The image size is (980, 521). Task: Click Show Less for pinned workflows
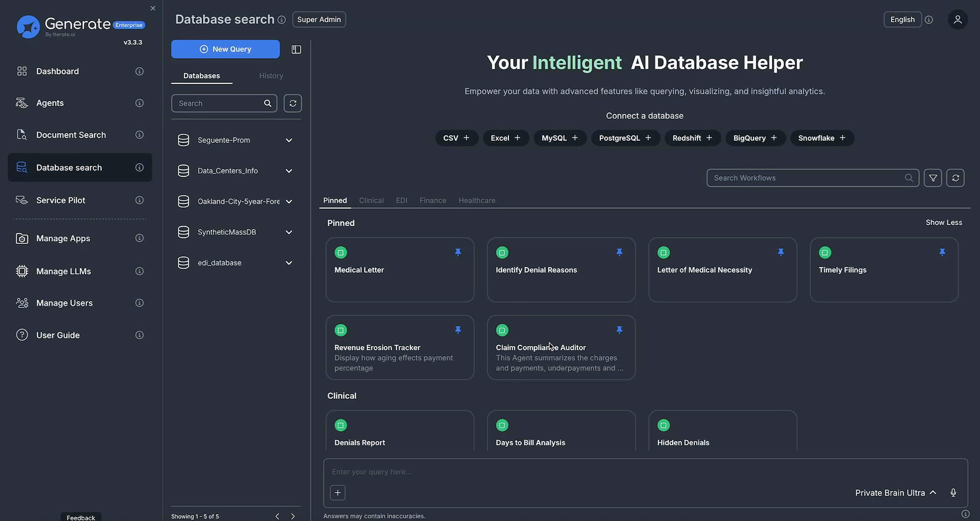(x=944, y=222)
